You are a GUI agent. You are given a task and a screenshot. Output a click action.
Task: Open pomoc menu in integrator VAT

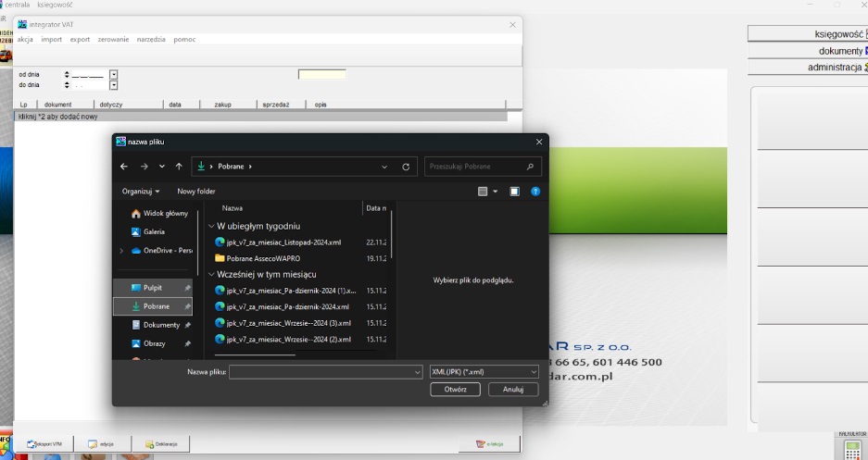[184, 39]
